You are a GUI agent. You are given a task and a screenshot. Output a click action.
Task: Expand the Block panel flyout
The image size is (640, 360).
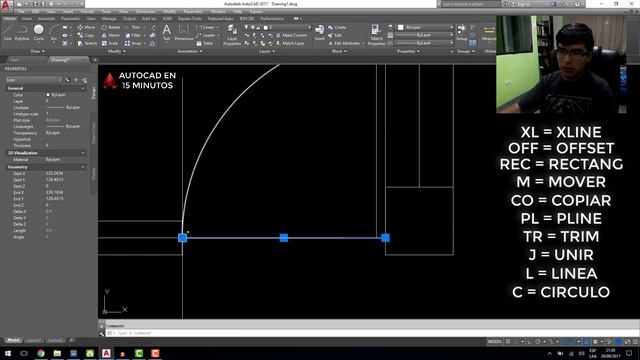pos(339,51)
